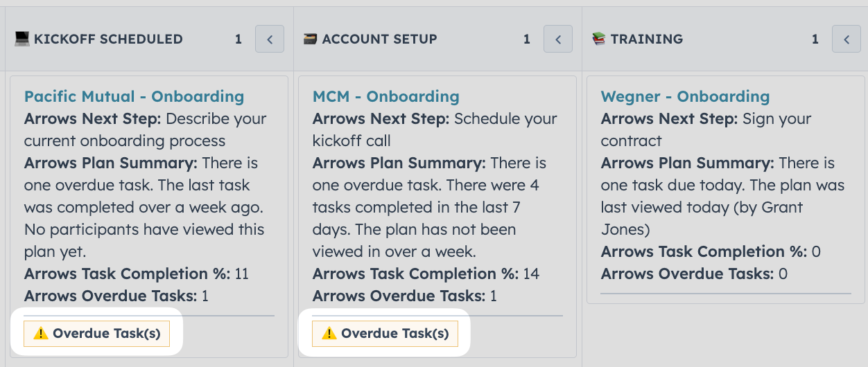Click the card box icon beside Account Setup
Viewport: 868px width, 367px height.
[311, 39]
